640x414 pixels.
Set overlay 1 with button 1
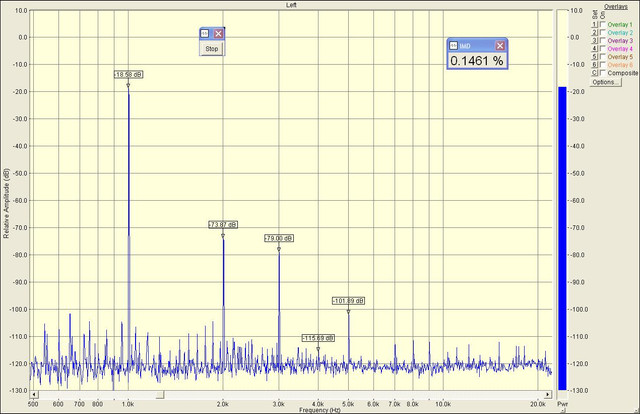595,24
